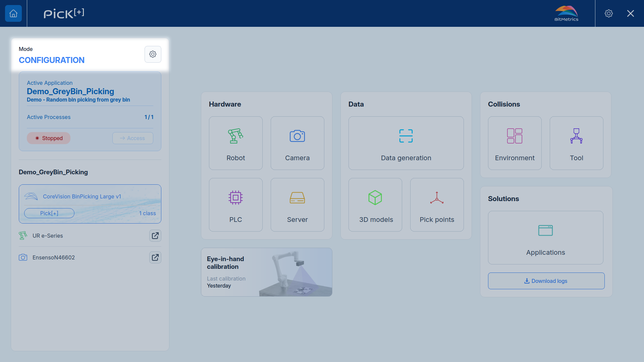Viewport: 644px width, 362px height.
Task: Open the Pick points tile
Action: [x=437, y=205]
